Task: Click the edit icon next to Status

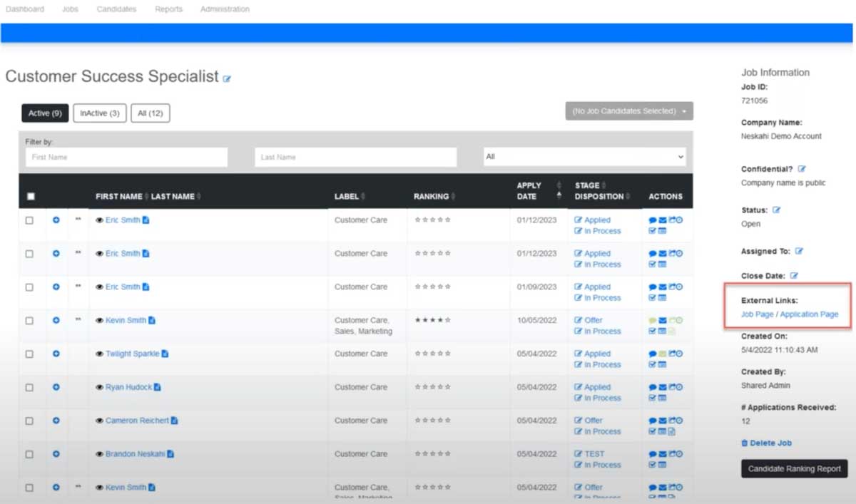Action: coord(778,210)
